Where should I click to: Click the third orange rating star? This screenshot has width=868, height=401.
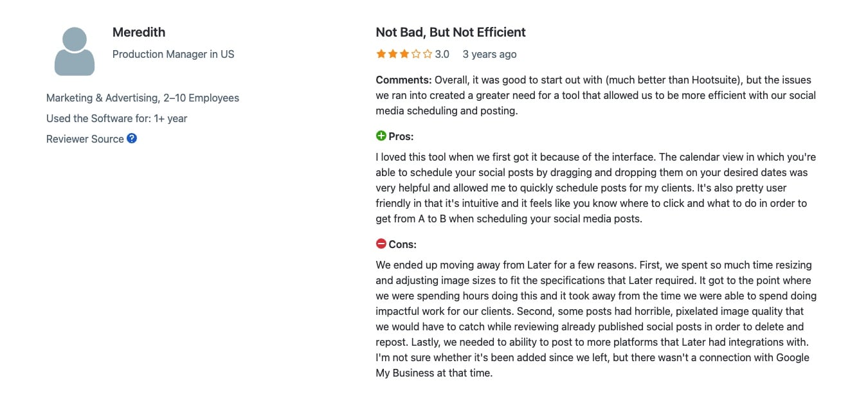point(404,54)
